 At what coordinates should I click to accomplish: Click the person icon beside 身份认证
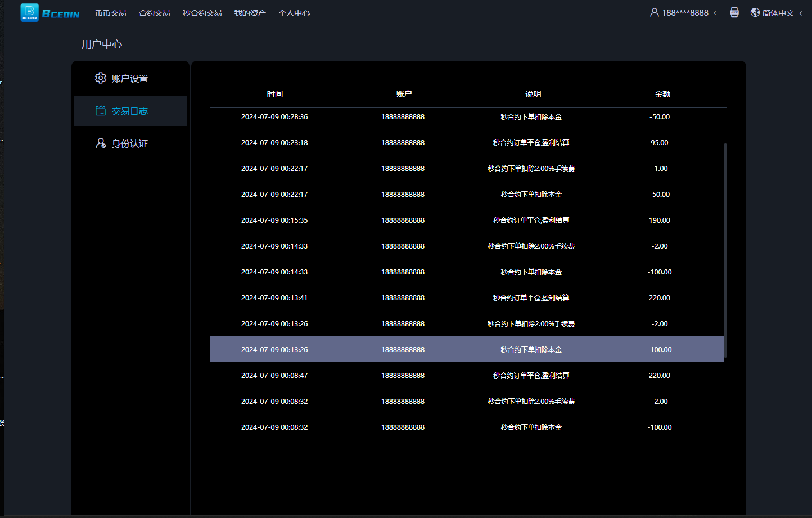tap(101, 143)
